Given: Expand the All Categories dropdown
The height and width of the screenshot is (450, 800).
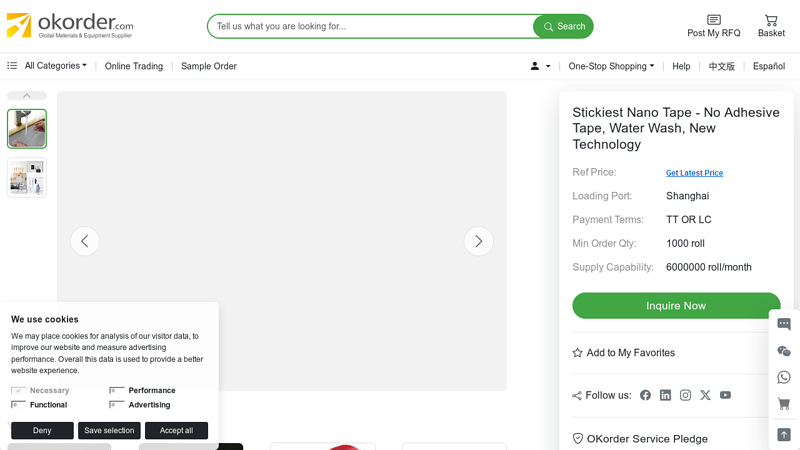Looking at the screenshot, I should (x=55, y=66).
